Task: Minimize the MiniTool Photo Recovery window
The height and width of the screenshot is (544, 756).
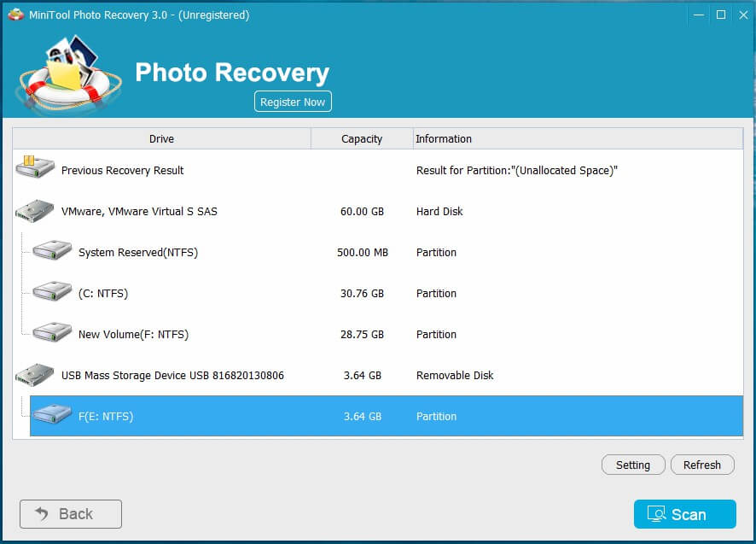Action: tap(699, 15)
